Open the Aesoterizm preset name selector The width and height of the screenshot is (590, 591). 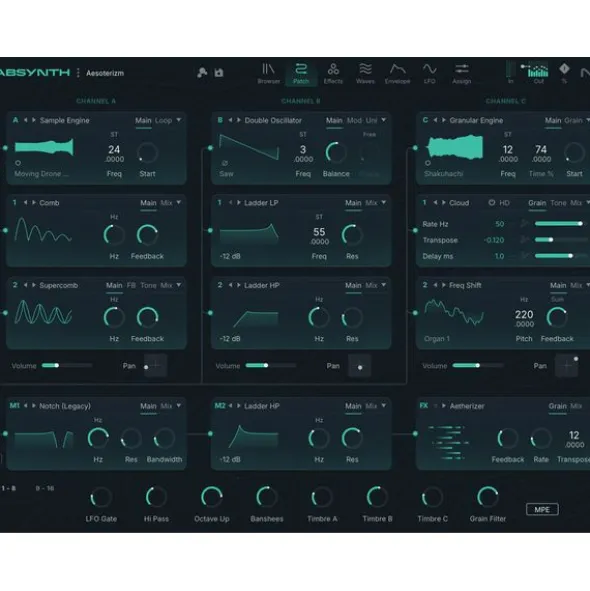click(x=105, y=73)
